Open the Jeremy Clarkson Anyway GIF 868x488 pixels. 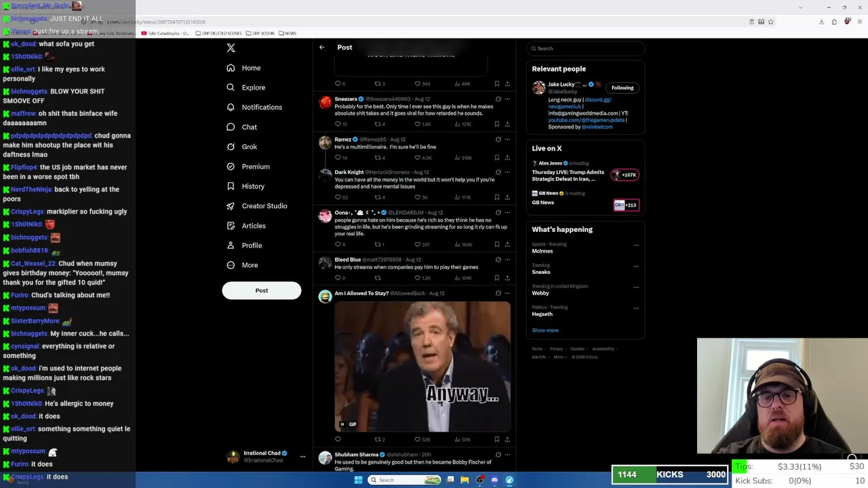coord(422,367)
